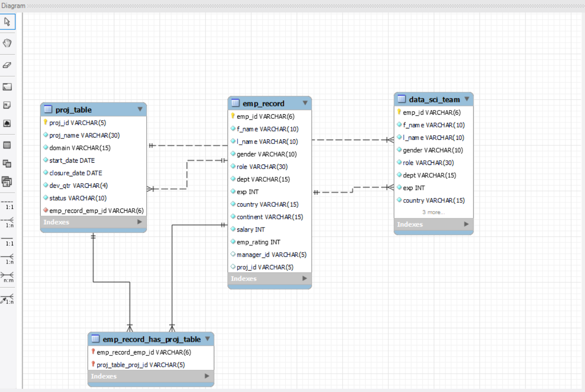Select the place new table tool
Screen dimensions: 585x392
click(8, 145)
